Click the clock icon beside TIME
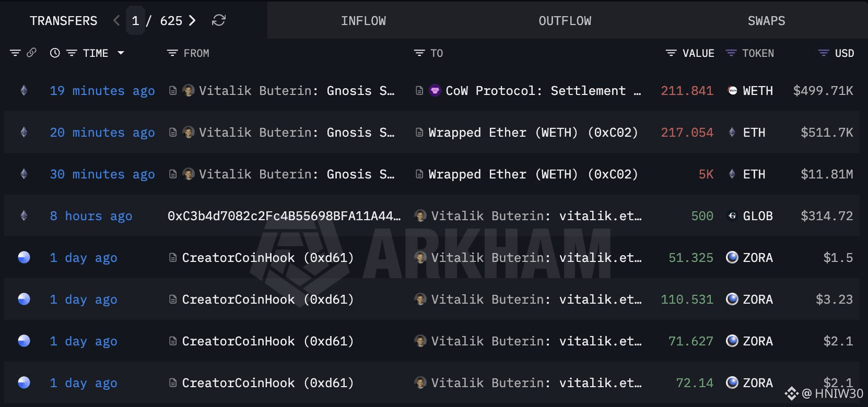The width and height of the screenshot is (868, 407). click(55, 53)
